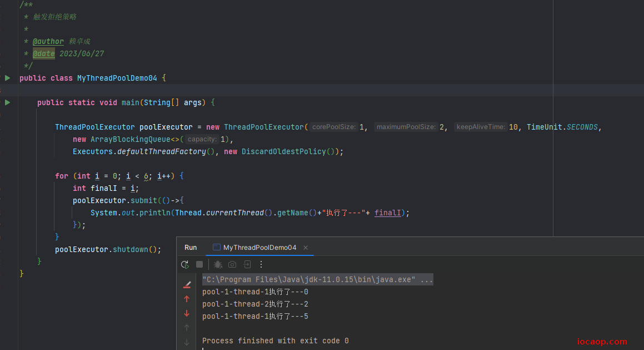Click the camera icon in Run toolbar
The width and height of the screenshot is (644, 350).
[232, 264]
